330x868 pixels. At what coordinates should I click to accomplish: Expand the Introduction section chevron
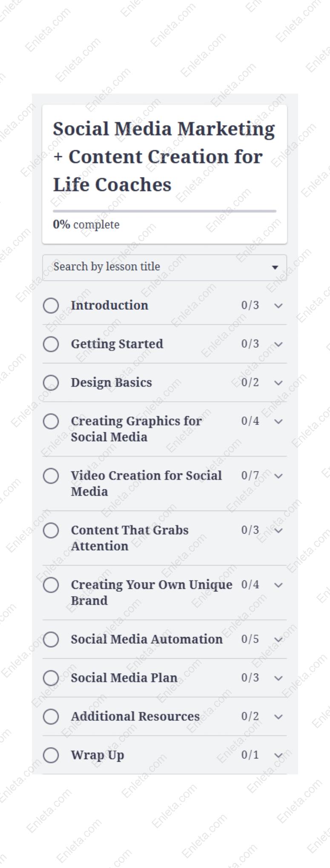[x=278, y=306]
